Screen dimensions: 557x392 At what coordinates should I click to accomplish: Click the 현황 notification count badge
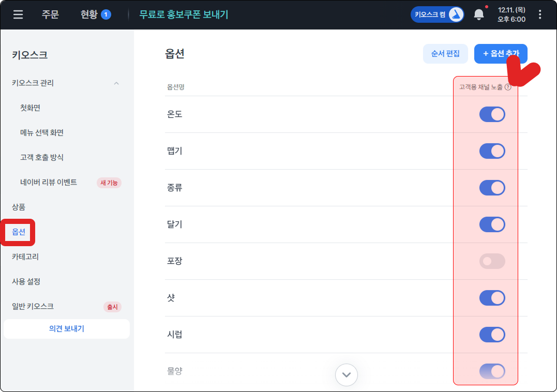tap(106, 14)
